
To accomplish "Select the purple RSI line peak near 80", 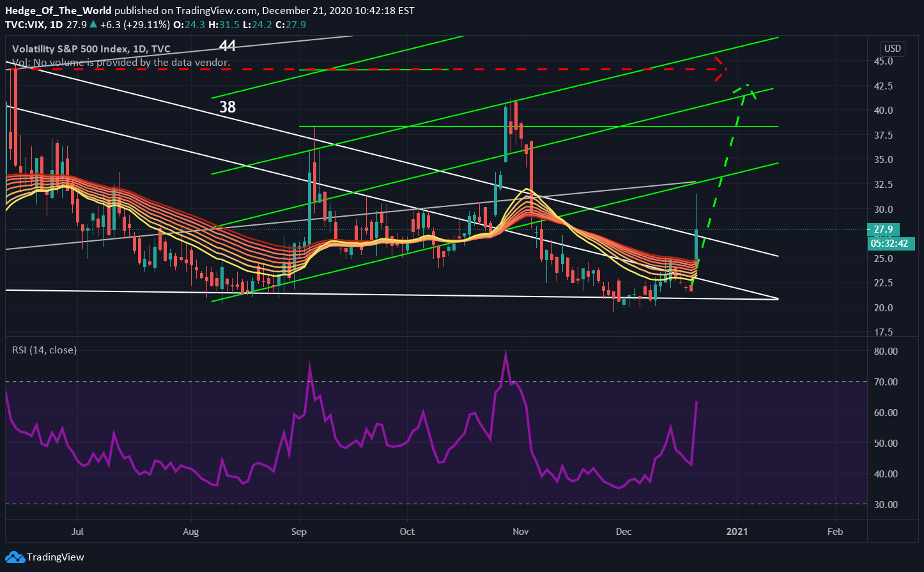I will 505,353.
